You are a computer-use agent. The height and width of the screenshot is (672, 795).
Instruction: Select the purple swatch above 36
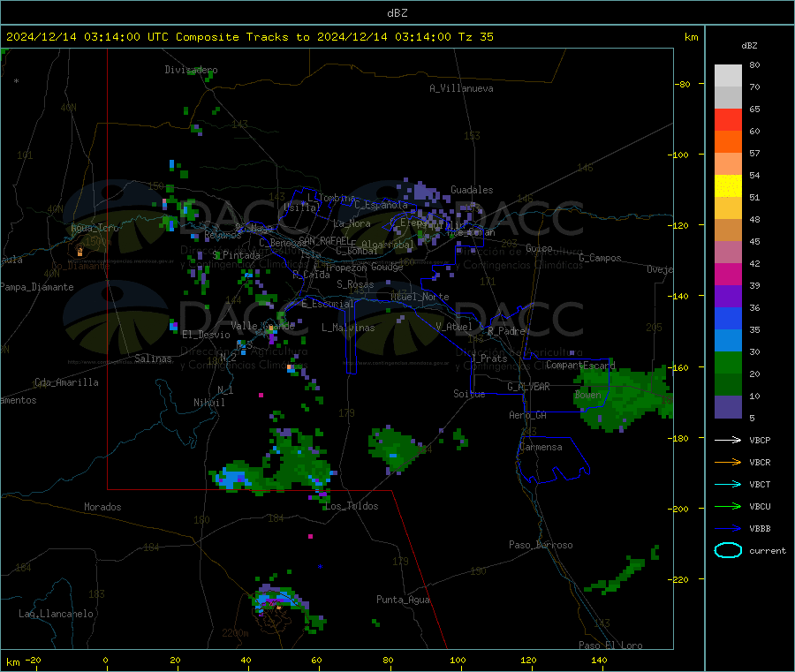click(728, 297)
